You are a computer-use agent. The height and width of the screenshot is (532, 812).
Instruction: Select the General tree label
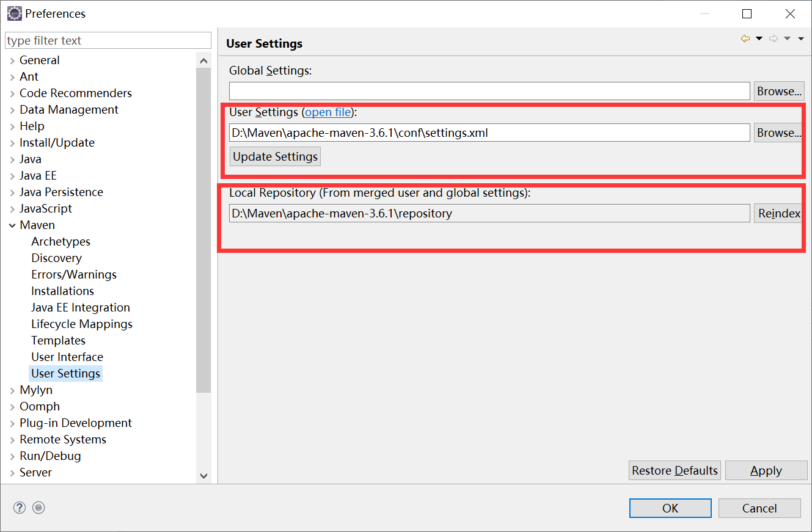(x=40, y=60)
